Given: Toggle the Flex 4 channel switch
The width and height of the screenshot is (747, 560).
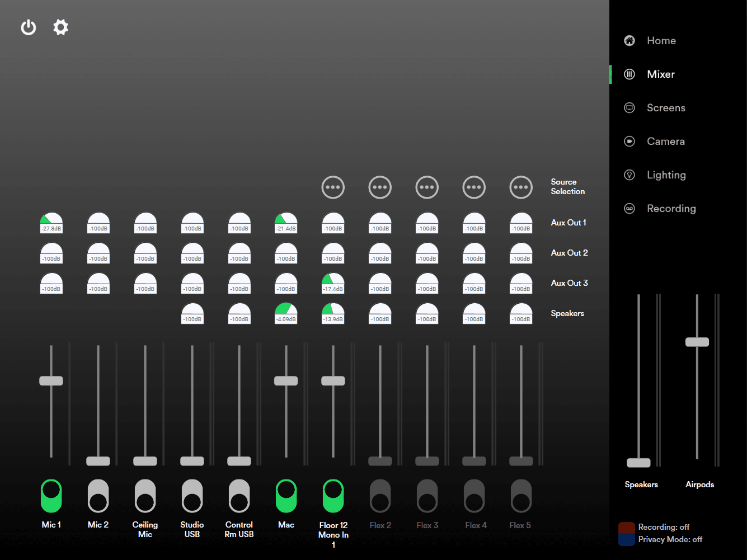Looking at the screenshot, I should (x=474, y=496).
